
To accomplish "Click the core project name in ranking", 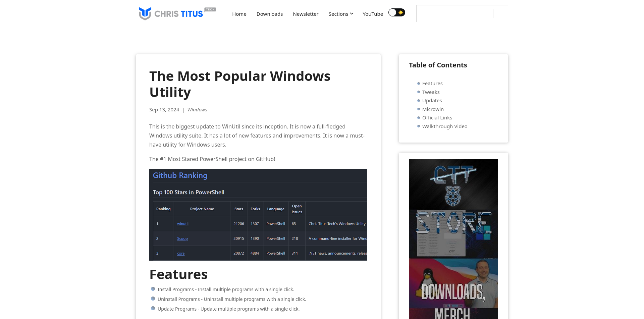I will click(181, 253).
